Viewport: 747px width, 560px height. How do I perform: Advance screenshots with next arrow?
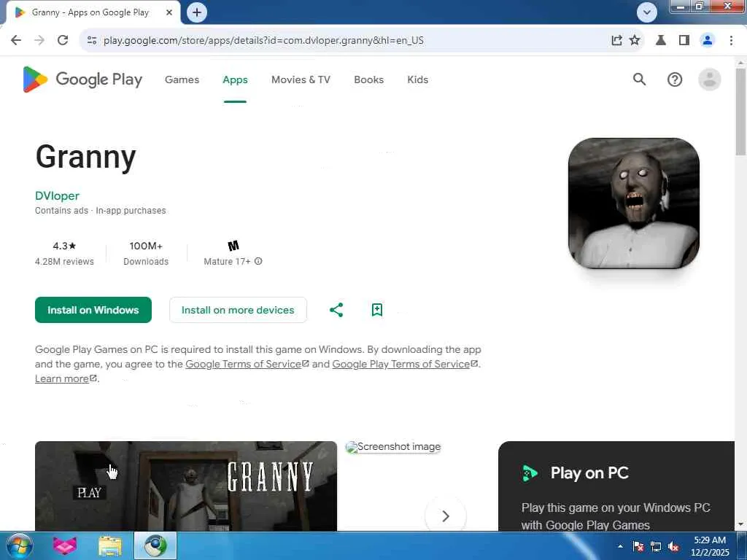[446, 516]
